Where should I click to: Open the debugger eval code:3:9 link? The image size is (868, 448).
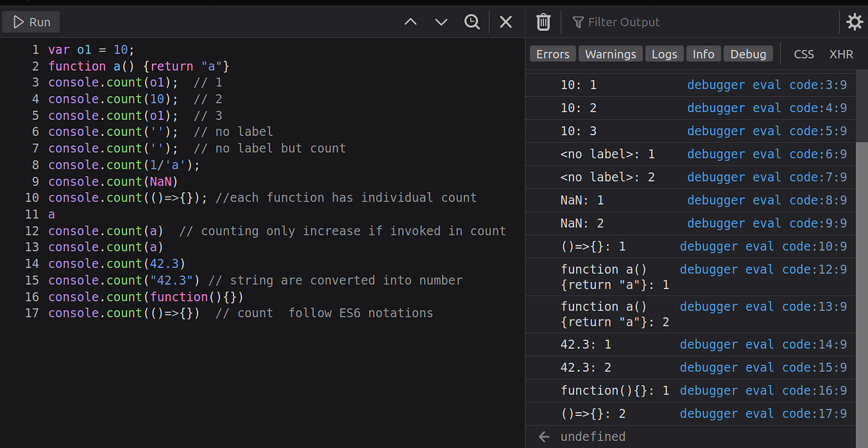[768, 85]
